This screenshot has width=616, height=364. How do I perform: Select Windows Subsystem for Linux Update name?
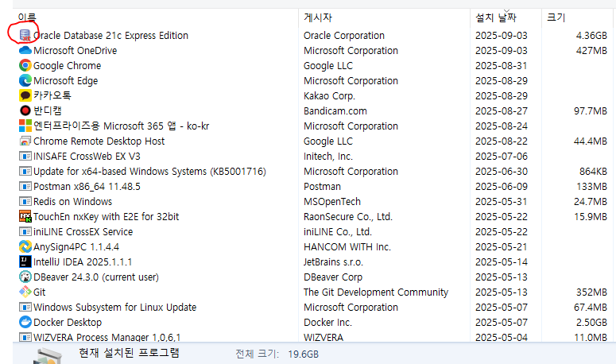[114, 307]
